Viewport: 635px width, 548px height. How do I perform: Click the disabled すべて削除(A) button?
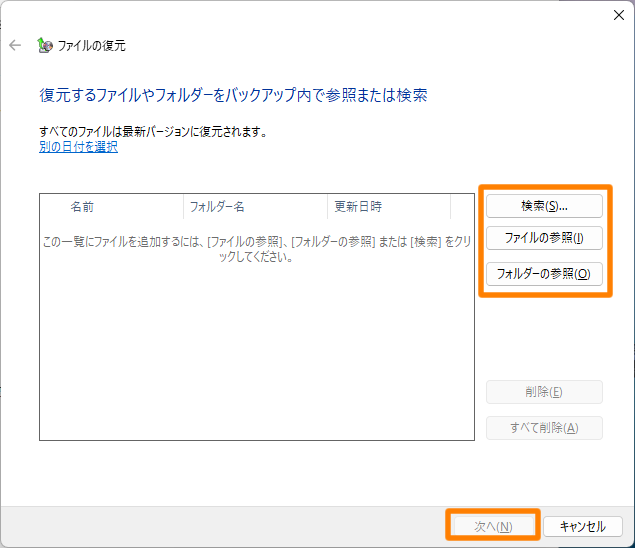pyautogui.click(x=544, y=428)
